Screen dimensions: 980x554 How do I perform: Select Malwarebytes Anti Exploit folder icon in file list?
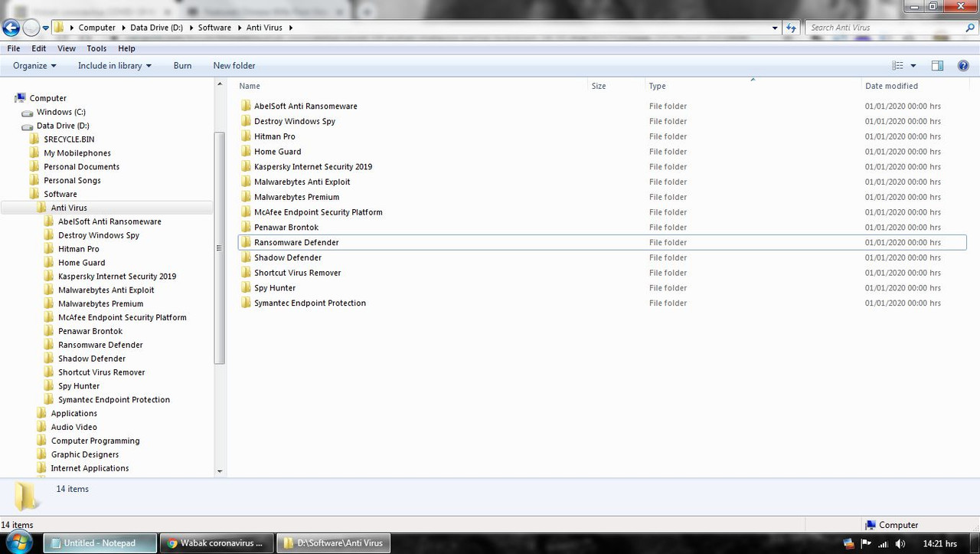pos(246,182)
